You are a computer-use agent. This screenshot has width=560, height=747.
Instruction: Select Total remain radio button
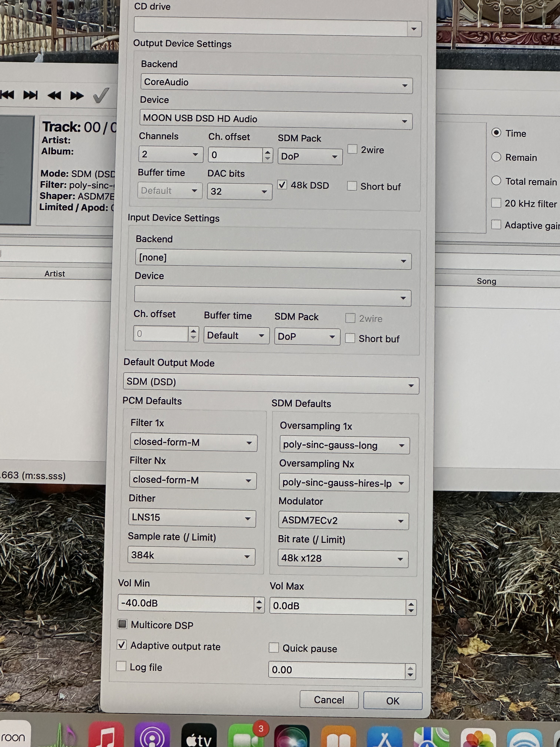496,181
